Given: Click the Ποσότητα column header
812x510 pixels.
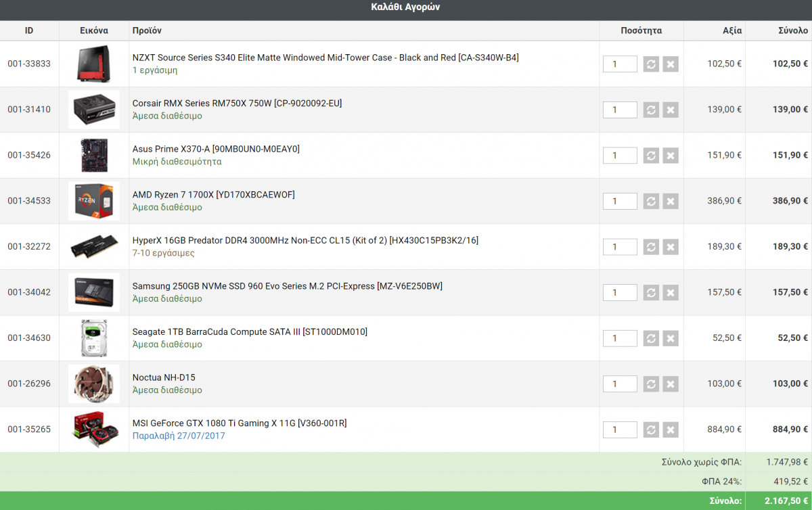Looking at the screenshot, I should point(641,30).
